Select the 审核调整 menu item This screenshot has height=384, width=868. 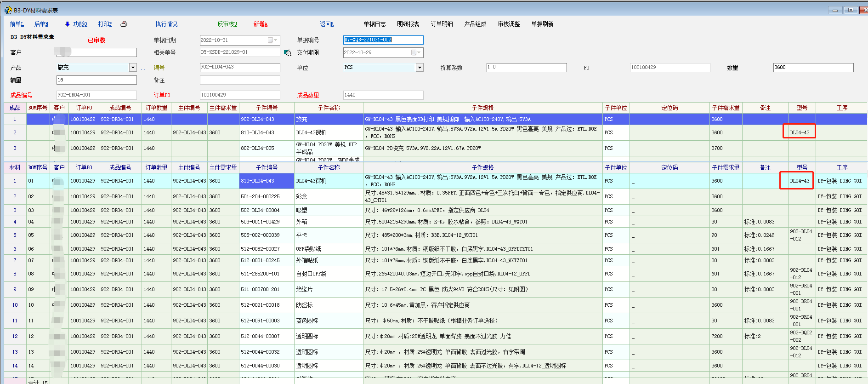[509, 24]
